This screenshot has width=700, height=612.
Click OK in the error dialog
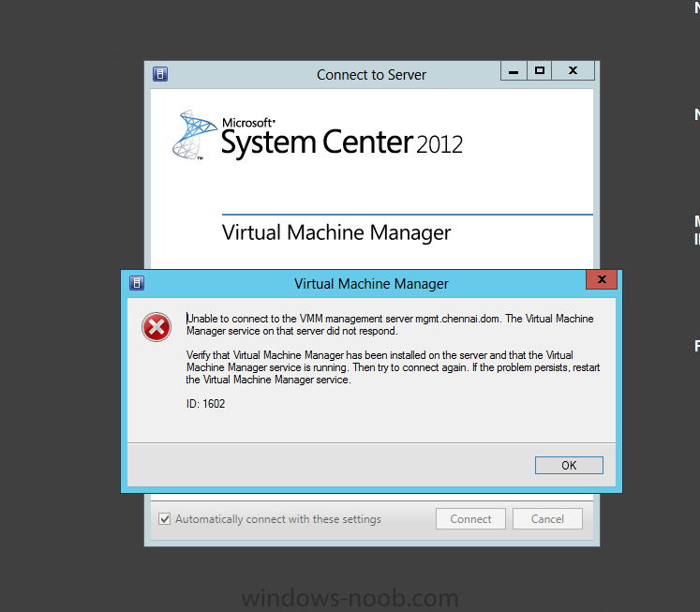[x=569, y=465]
